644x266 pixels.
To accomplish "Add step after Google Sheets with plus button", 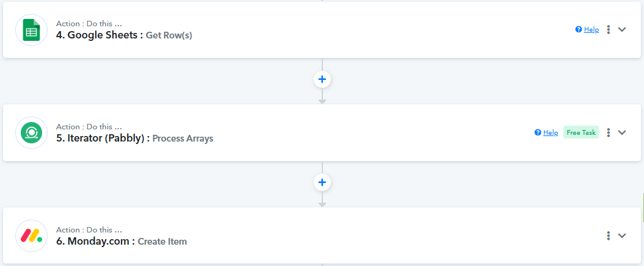I will pos(322,79).
